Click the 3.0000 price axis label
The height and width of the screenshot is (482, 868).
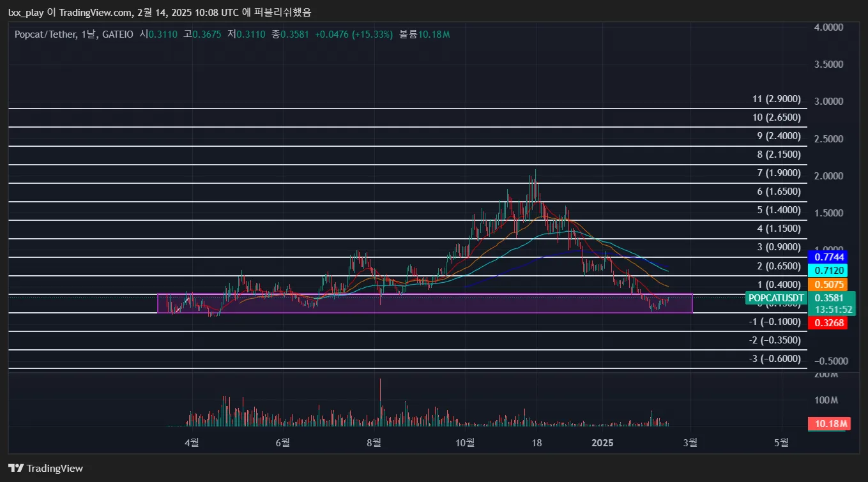pos(830,102)
